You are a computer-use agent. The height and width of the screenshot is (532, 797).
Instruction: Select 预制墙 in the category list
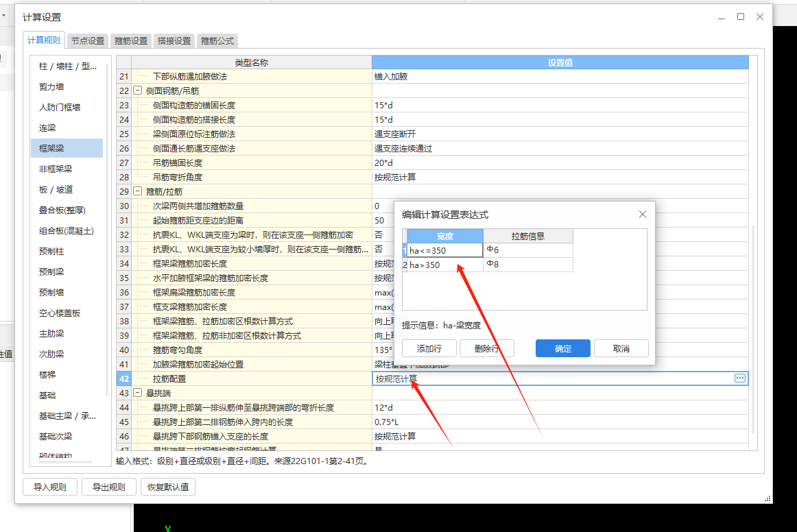point(67,292)
